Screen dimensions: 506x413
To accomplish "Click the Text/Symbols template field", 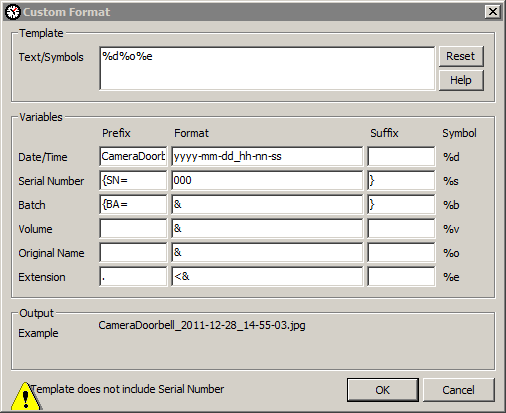I will (267, 68).
